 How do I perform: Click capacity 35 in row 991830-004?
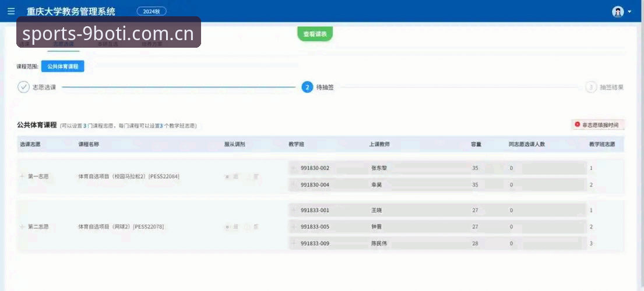point(475,185)
